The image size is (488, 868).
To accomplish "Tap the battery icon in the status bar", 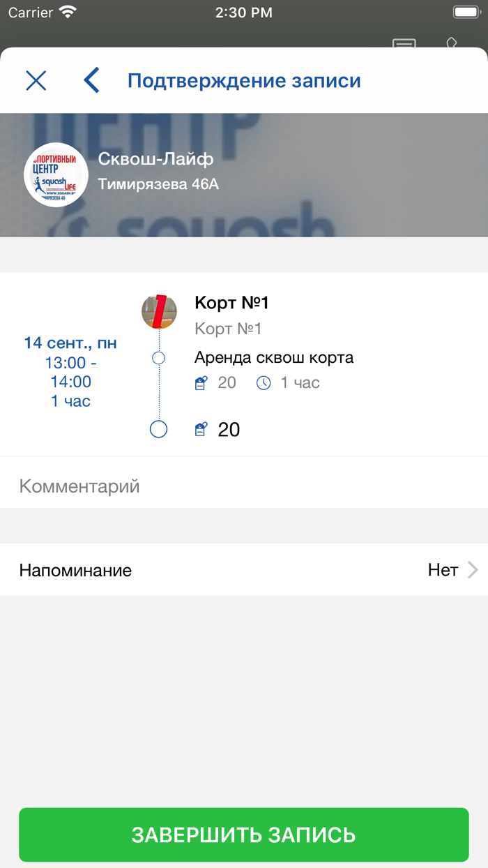I will tap(466, 13).
